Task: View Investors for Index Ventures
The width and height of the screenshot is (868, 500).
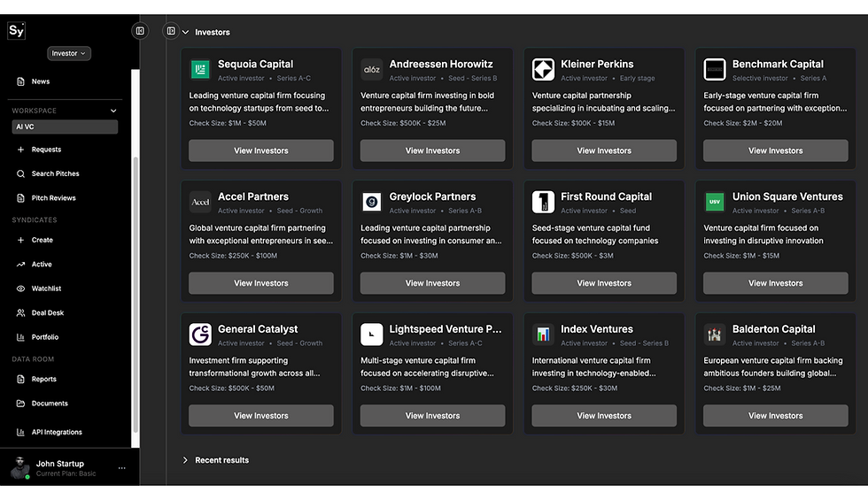Action: 604,415
